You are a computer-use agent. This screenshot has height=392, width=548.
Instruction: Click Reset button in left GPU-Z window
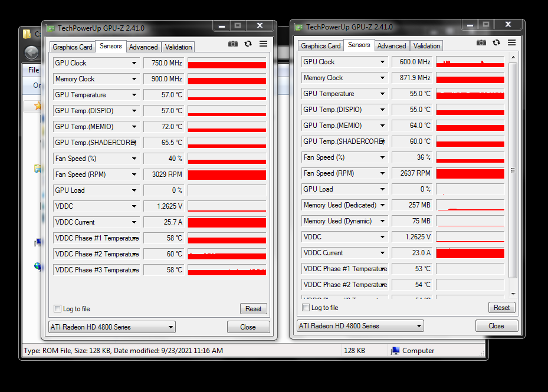click(254, 309)
